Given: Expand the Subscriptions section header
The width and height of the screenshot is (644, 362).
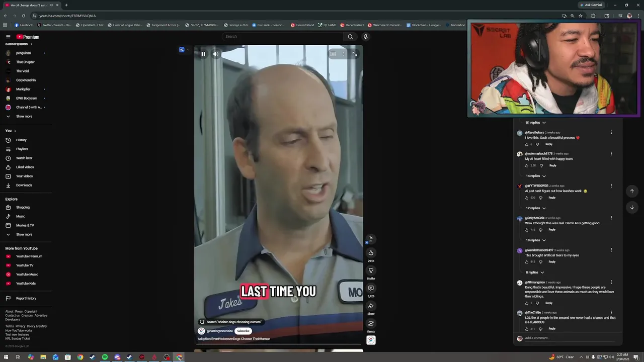Looking at the screenshot, I should (19, 44).
